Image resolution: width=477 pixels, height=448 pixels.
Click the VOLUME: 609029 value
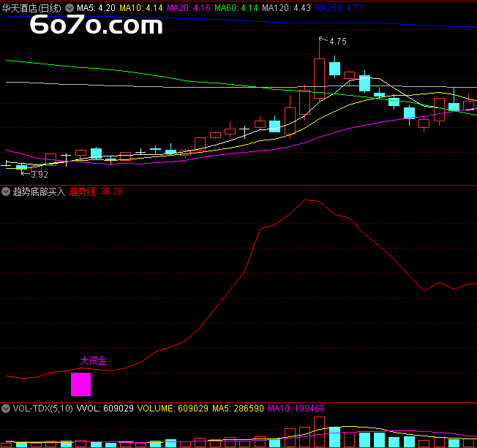pos(173,409)
